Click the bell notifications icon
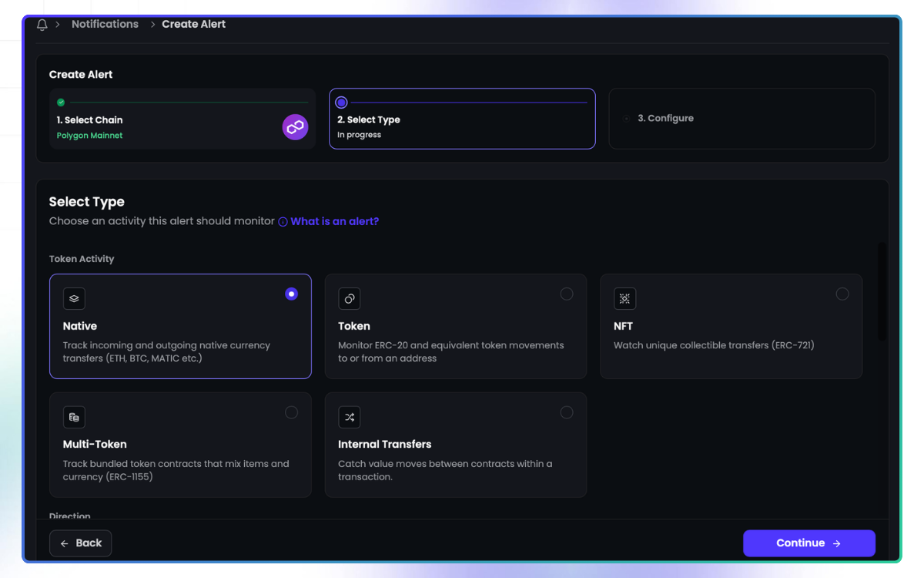924x578 pixels. click(x=42, y=25)
